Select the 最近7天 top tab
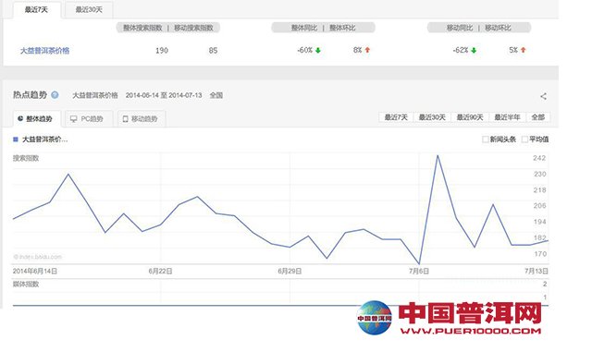The width and height of the screenshot is (592, 364). pyautogui.click(x=37, y=9)
